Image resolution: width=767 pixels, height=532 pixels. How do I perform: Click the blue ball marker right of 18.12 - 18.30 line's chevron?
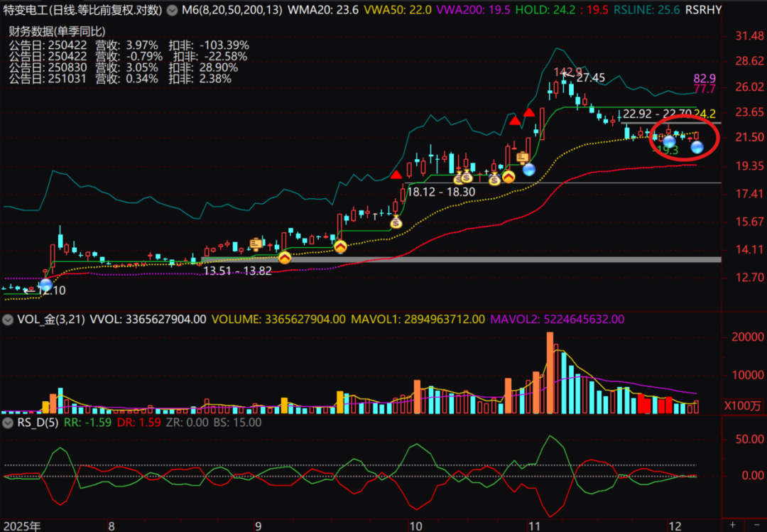point(529,170)
